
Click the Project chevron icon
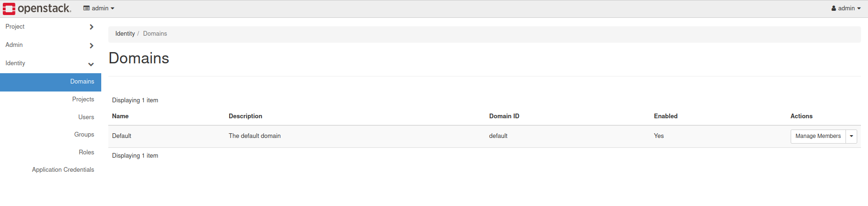[x=91, y=27]
